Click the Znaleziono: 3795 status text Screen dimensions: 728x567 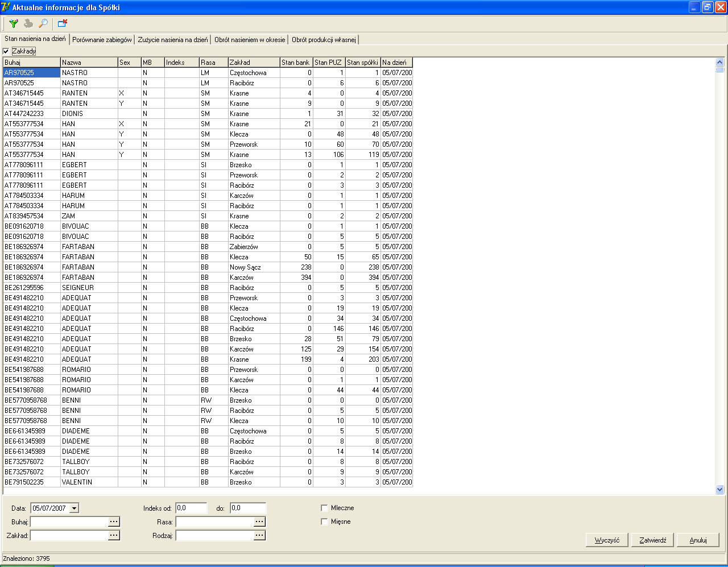(27, 558)
